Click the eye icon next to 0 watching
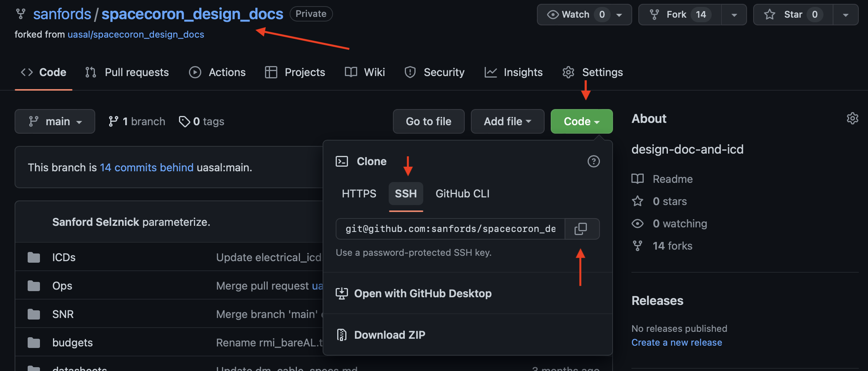Viewport: 868px width, 371px height. [x=638, y=224]
